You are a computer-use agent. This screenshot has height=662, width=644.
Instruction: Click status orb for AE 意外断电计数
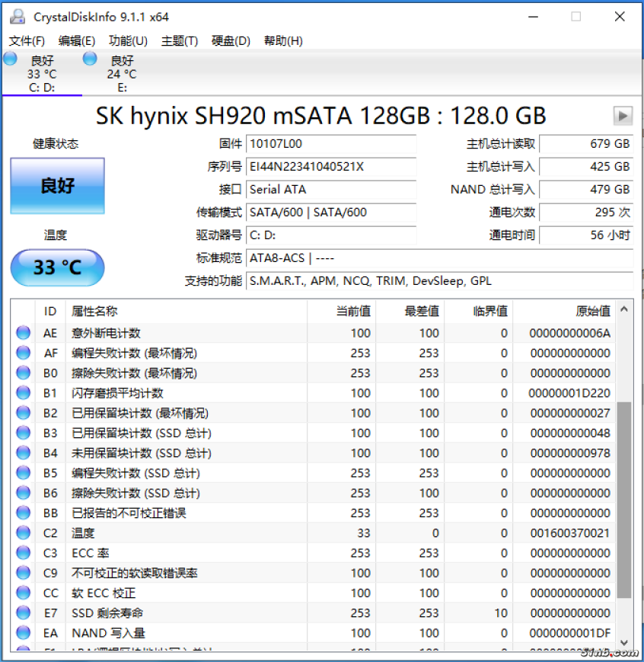pyautogui.click(x=24, y=333)
